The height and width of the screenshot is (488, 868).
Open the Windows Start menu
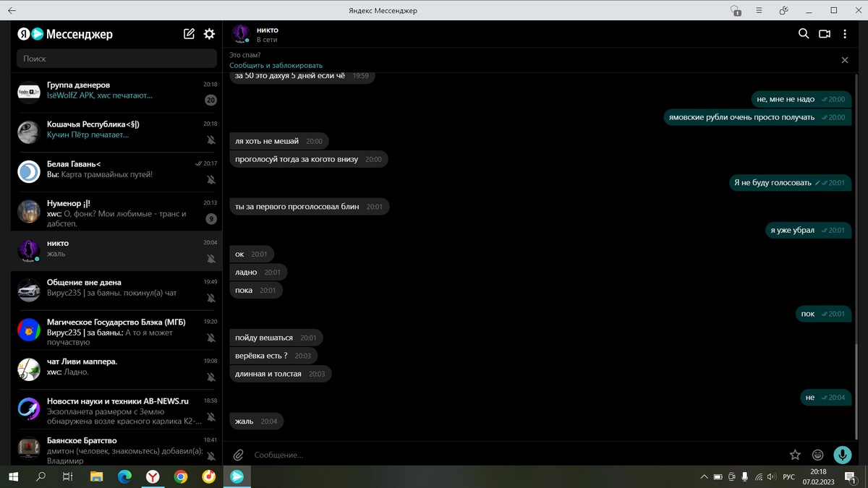pos(12,477)
